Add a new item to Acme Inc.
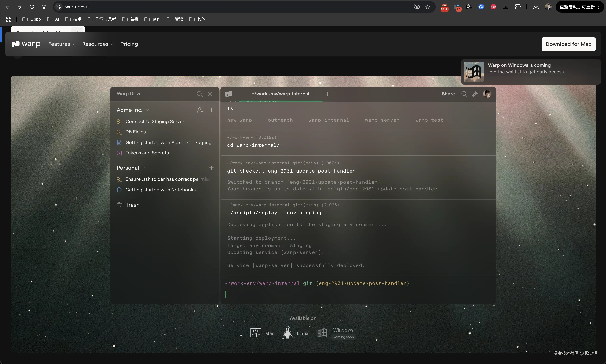 click(211, 110)
